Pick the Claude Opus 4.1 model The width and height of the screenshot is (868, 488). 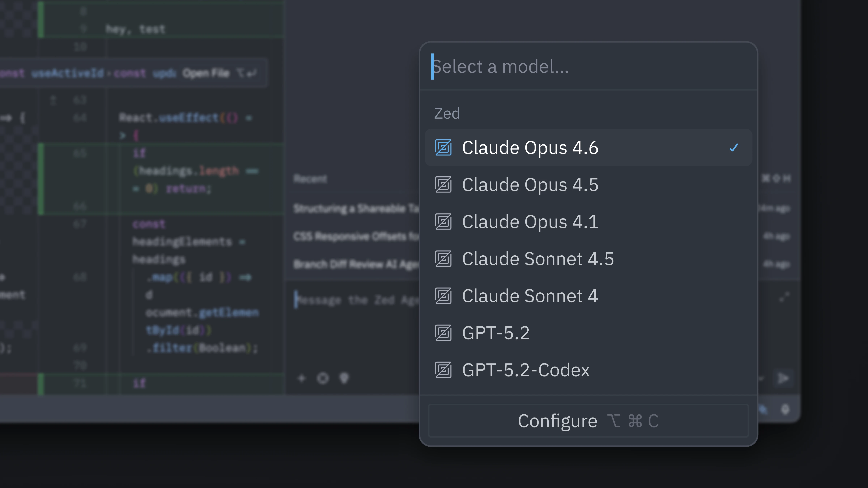(x=530, y=222)
